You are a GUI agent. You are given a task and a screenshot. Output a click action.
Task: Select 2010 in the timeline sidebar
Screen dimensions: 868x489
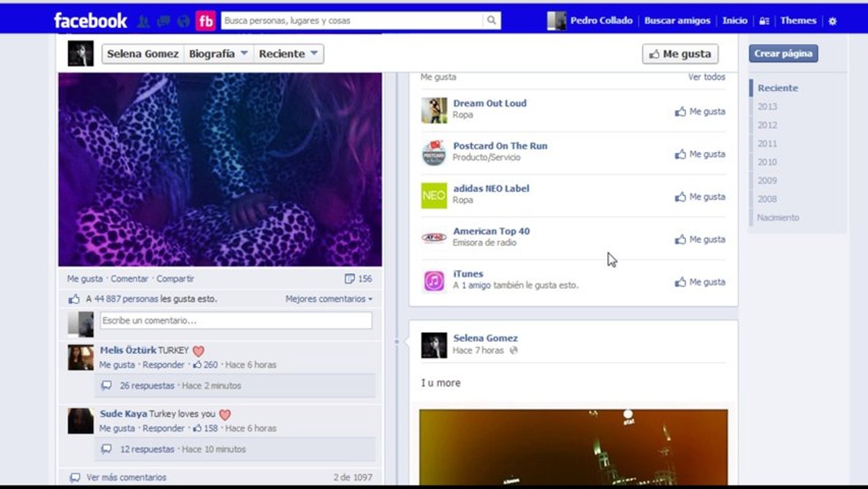click(x=768, y=162)
